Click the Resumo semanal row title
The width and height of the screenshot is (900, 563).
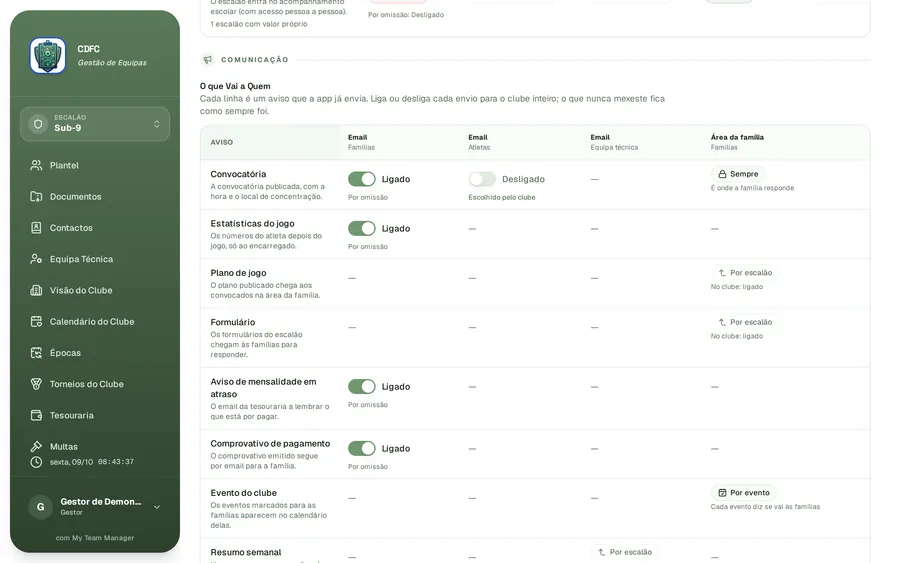pyautogui.click(x=246, y=552)
